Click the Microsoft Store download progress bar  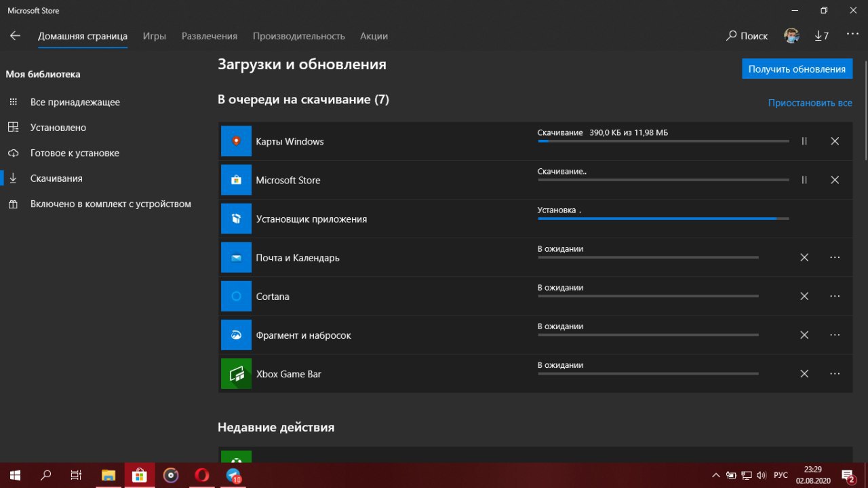(663, 180)
